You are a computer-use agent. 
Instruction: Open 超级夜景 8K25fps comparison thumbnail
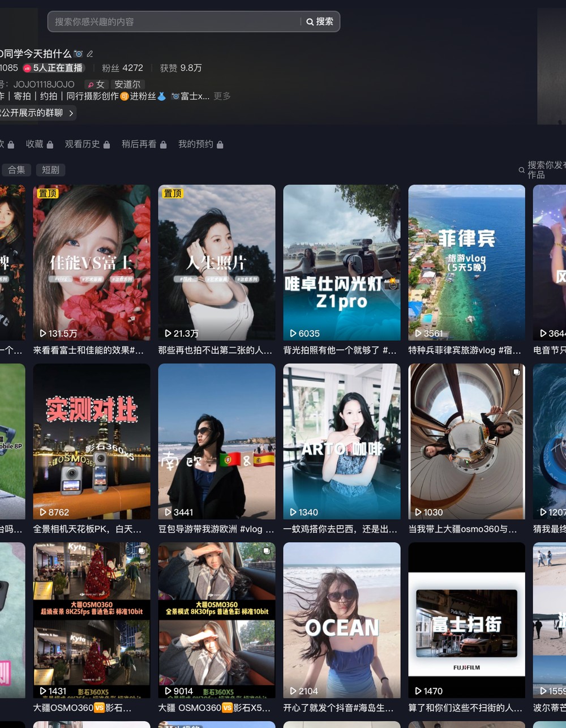pyautogui.click(x=92, y=620)
